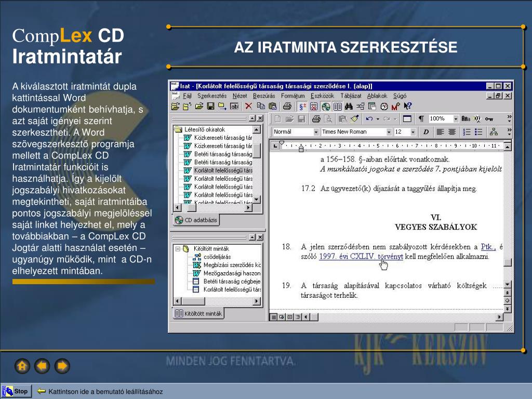Screen dimensions: 532x399
Task: Click the key icon in Word toolbar
Action: (x=489, y=119)
